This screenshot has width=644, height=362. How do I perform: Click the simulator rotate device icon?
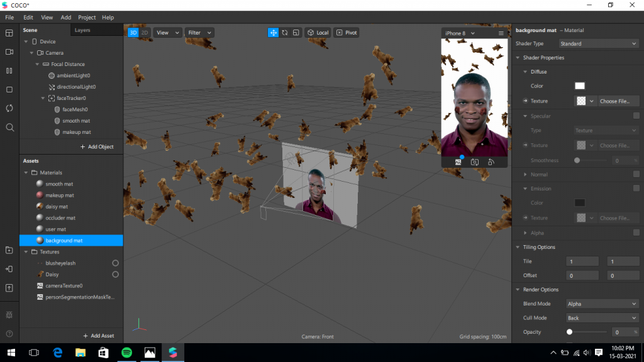click(491, 162)
